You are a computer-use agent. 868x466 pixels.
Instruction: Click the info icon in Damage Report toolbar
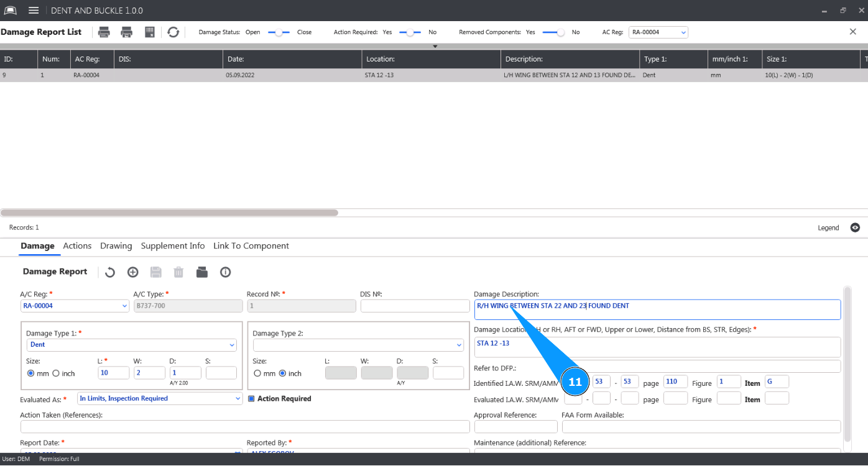click(x=225, y=272)
